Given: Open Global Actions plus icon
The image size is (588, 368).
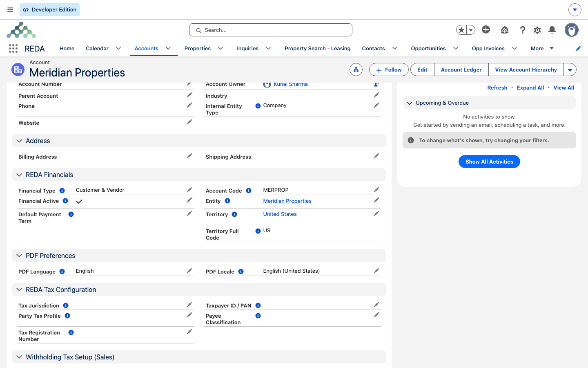Looking at the screenshot, I should pyautogui.click(x=486, y=29).
